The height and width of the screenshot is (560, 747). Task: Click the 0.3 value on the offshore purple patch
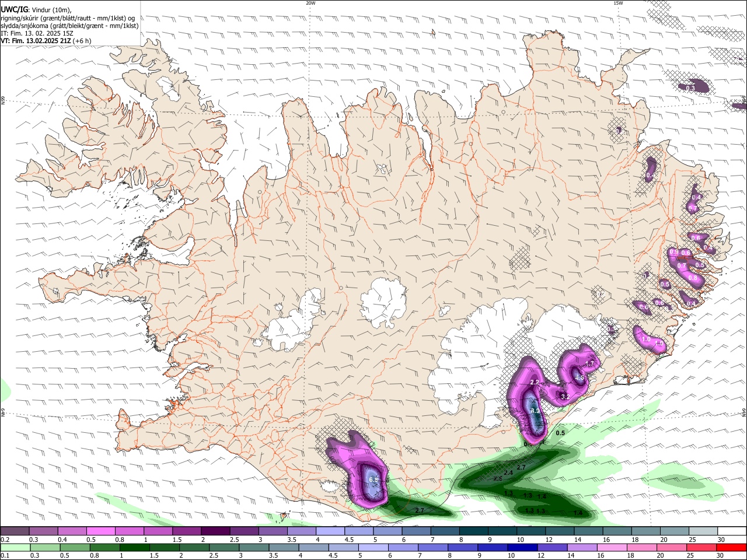tap(690, 88)
